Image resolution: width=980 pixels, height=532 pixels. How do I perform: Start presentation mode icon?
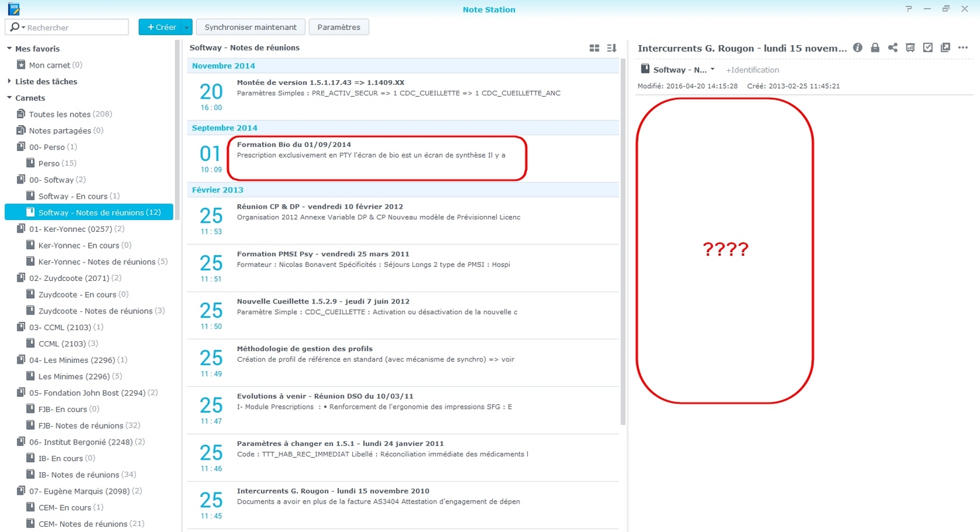(x=910, y=48)
